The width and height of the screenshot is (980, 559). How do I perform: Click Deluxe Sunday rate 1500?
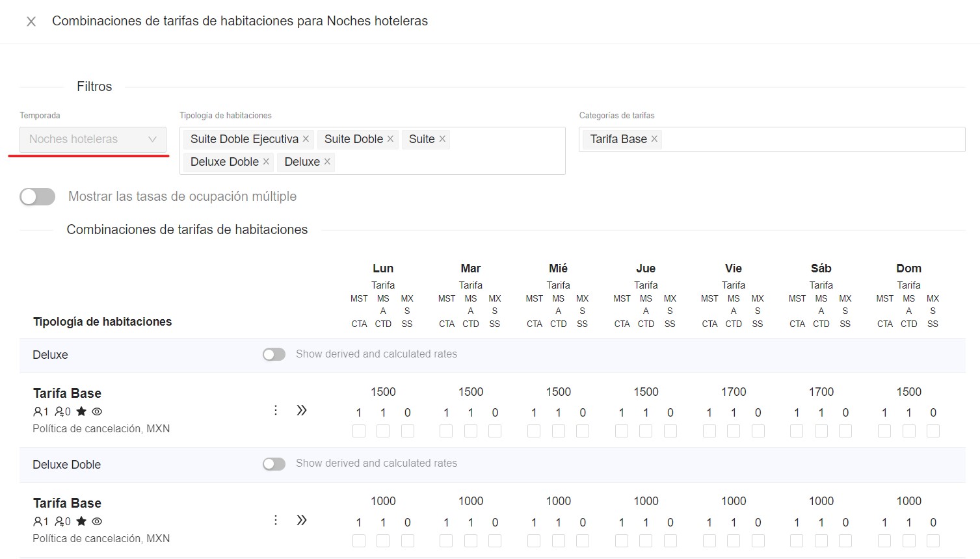click(x=909, y=392)
